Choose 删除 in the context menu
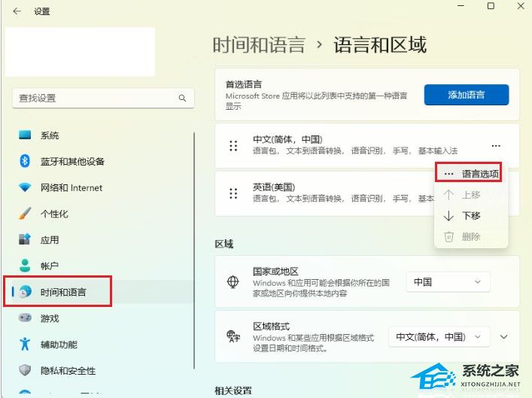The image size is (532, 398). (471, 236)
